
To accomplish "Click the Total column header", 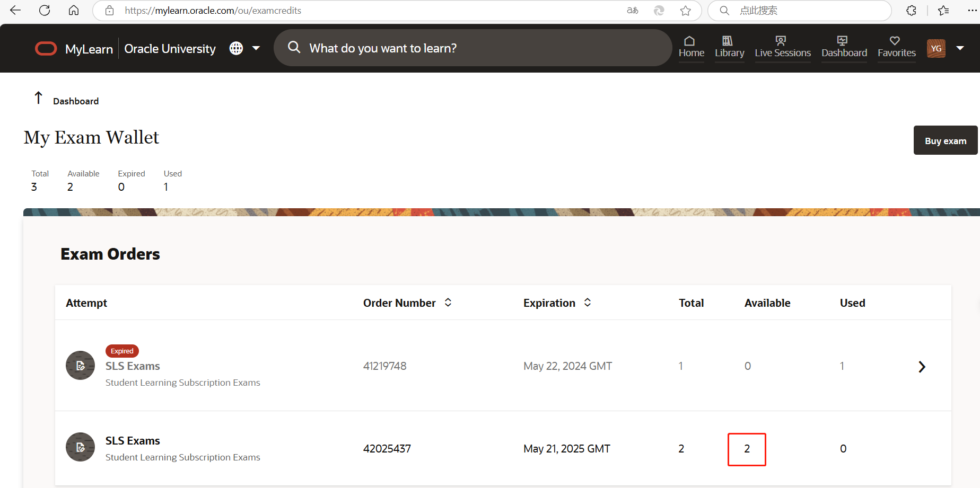I will coord(692,303).
